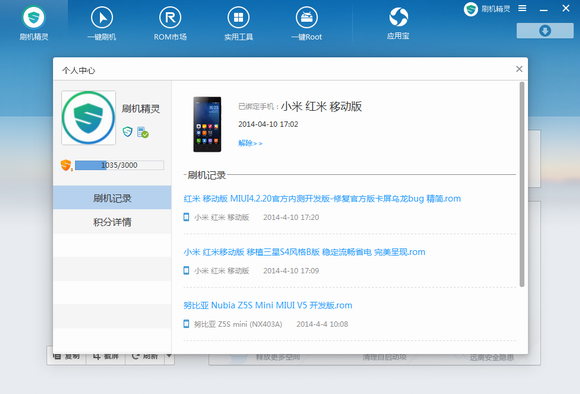
Task: Click the green shield badge under the username
Action: point(128,131)
